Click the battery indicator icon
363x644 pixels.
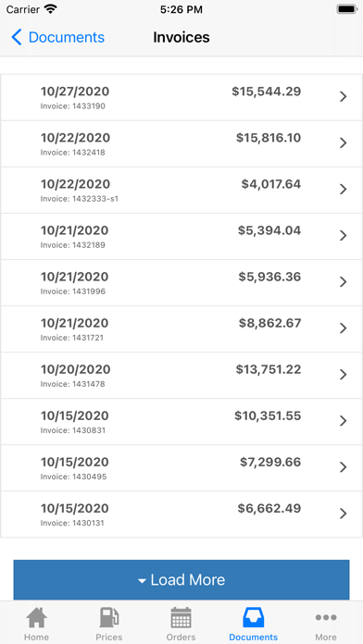point(347,9)
